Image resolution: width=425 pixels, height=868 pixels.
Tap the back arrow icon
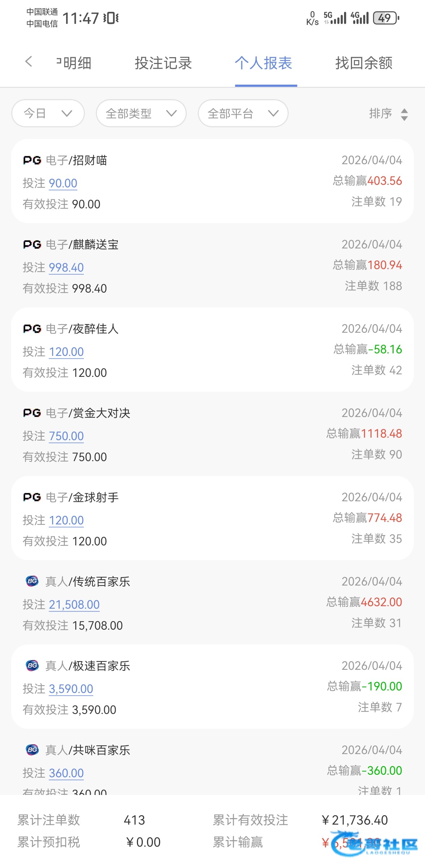[x=29, y=62]
